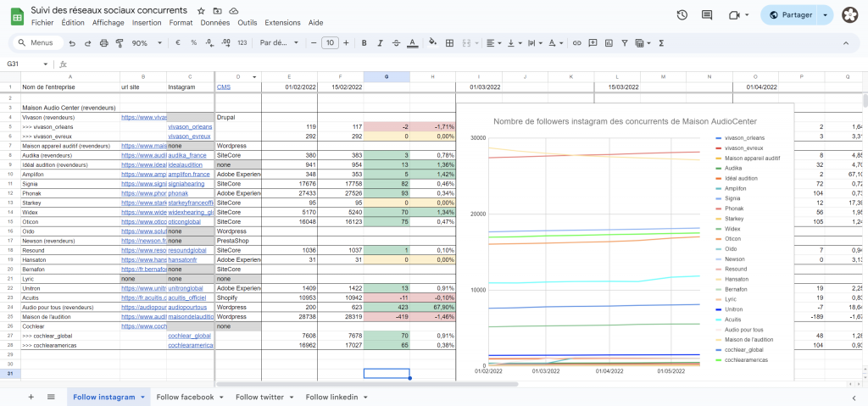Click the undo arrow in toolbar
Image resolution: width=868 pixels, height=406 pixels.
coord(72,42)
